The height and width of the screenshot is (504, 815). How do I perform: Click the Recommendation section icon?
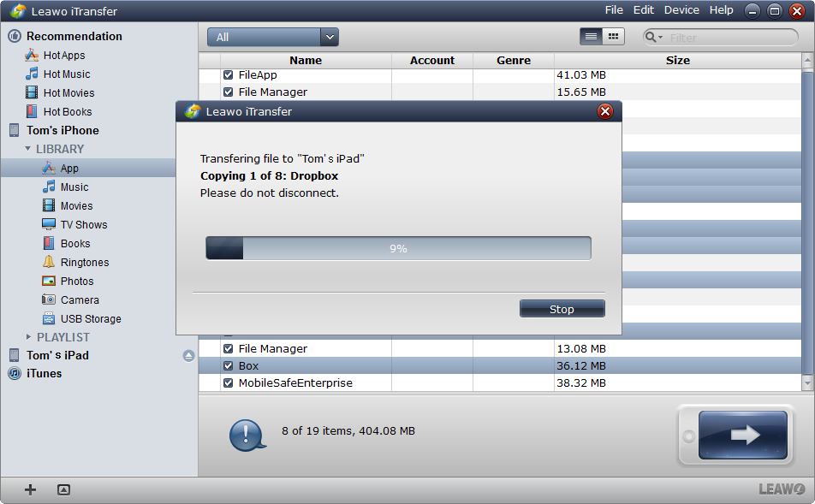click(15, 36)
